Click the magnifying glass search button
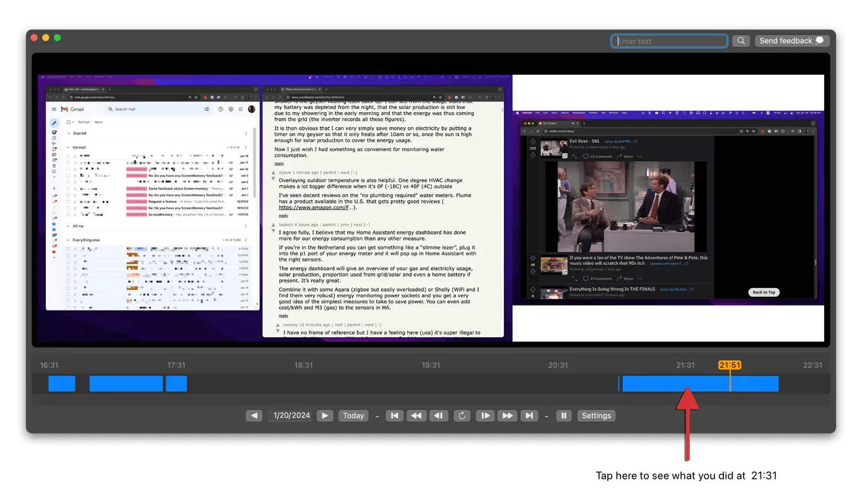Viewport: 862px width, 504px height. point(741,41)
